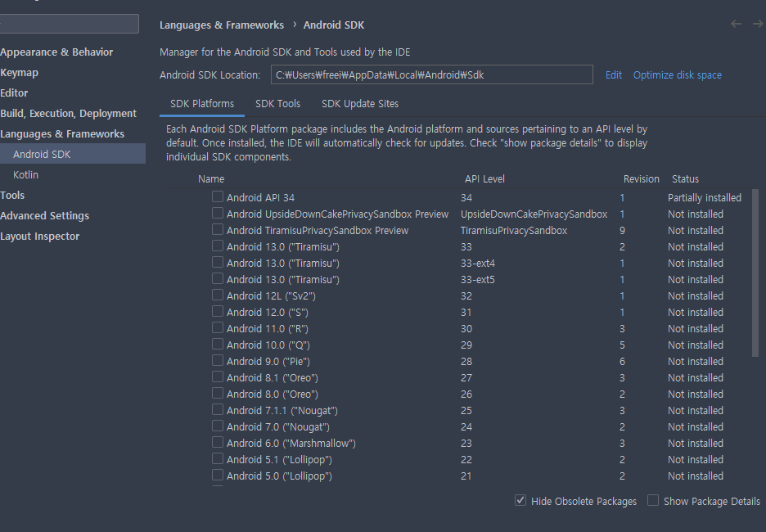The image size is (766, 532).
Task: Check the Android 12.0 S checkbox
Action: click(218, 311)
